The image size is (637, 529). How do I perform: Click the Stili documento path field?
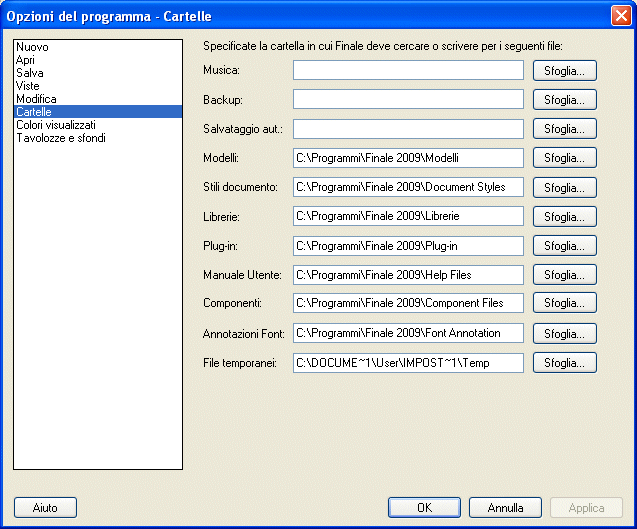point(408,187)
